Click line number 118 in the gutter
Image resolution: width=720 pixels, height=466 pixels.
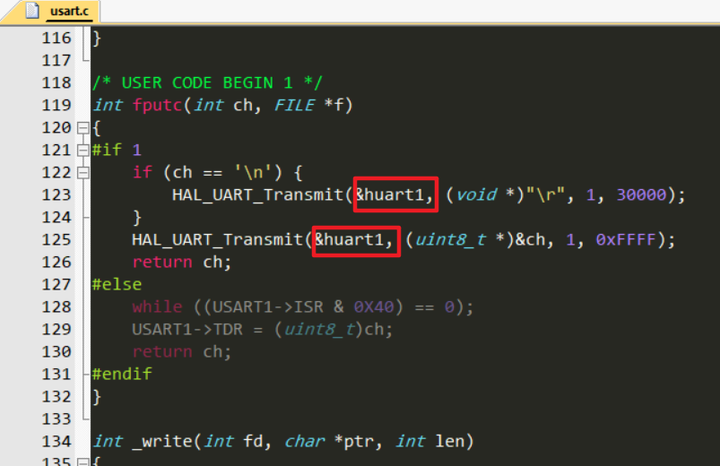pos(56,83)
